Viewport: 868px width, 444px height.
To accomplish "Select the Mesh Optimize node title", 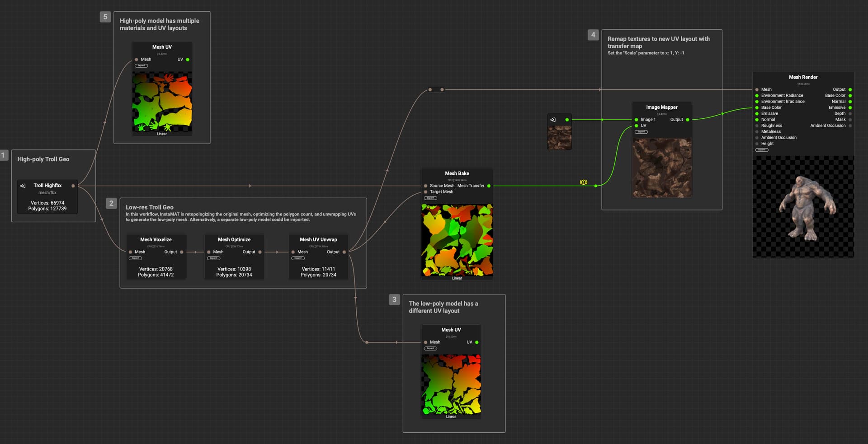I will click(x=234, y=240).
